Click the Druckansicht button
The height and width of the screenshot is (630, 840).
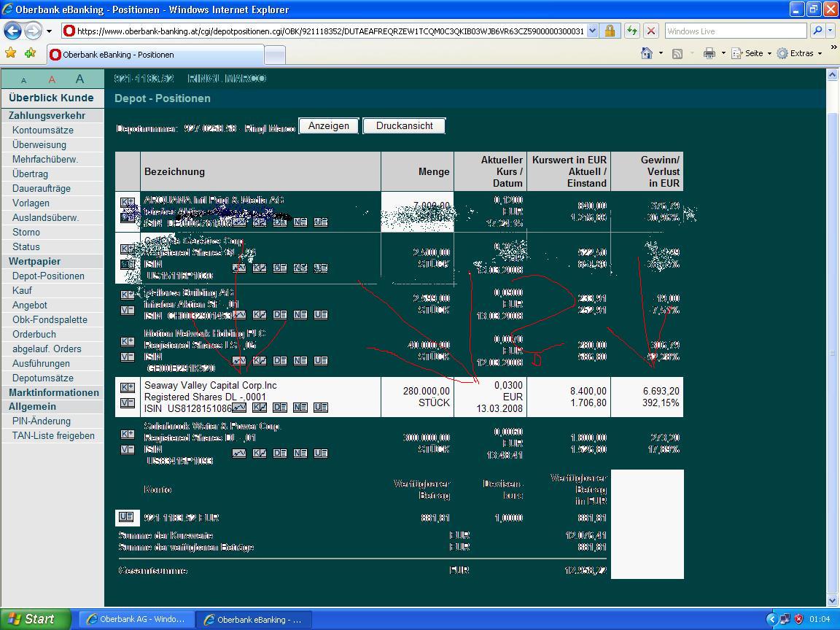[x=405, y=126]
